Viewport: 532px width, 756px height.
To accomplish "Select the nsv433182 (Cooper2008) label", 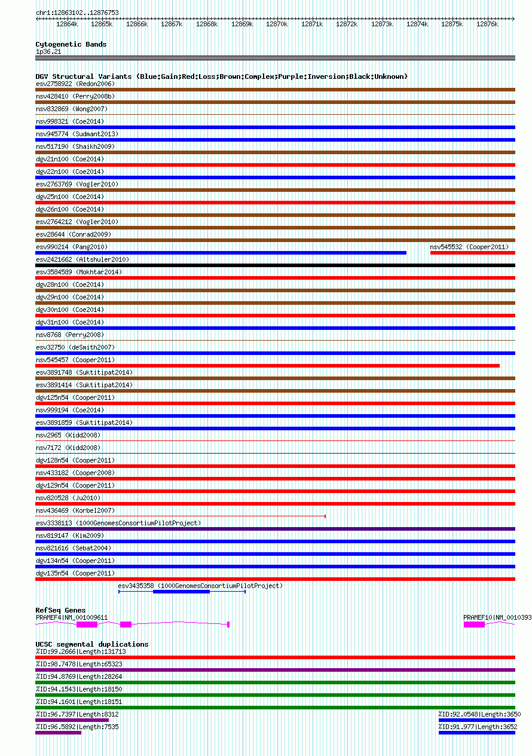I will pos(75,473).
